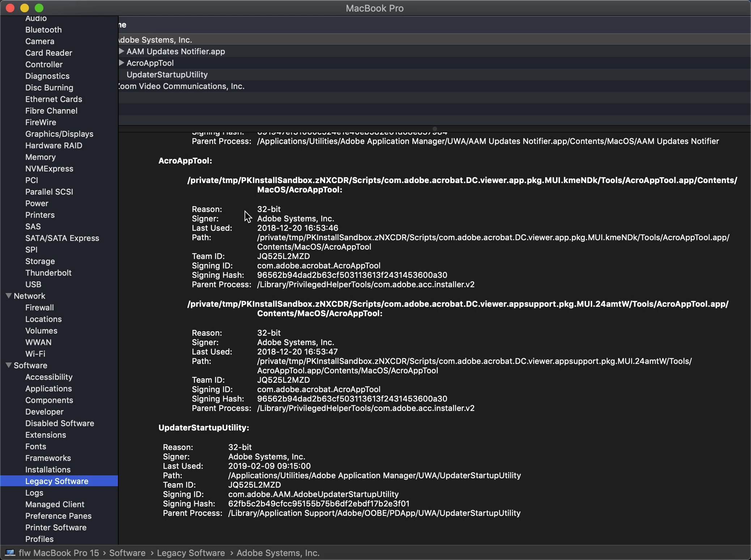Click Legacy Software in the path bar

pyautogui.click(x=191, y=553)
